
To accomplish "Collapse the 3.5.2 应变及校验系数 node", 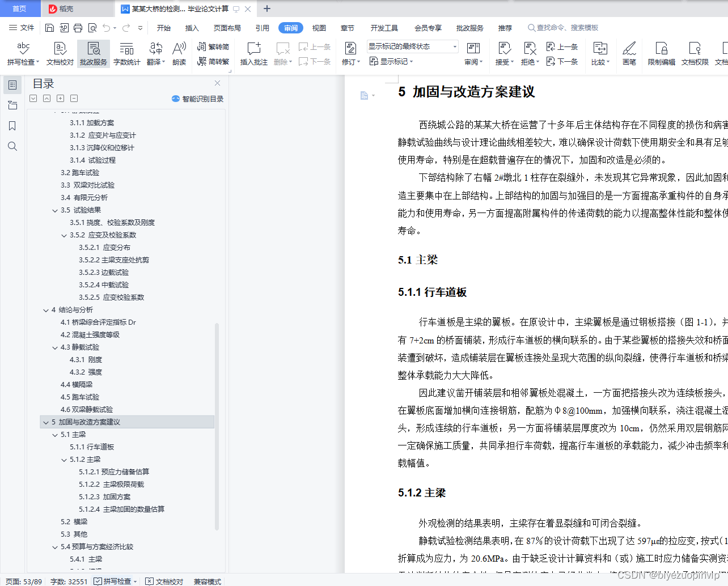I will tap(64, 235).
